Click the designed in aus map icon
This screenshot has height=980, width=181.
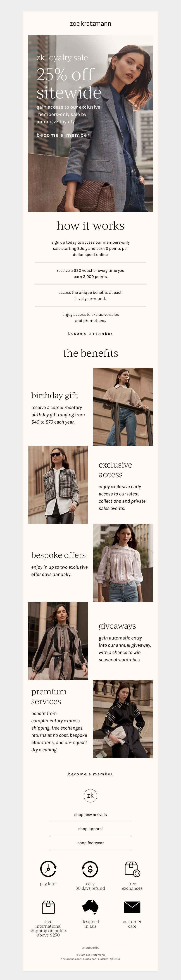pos(90,907)
